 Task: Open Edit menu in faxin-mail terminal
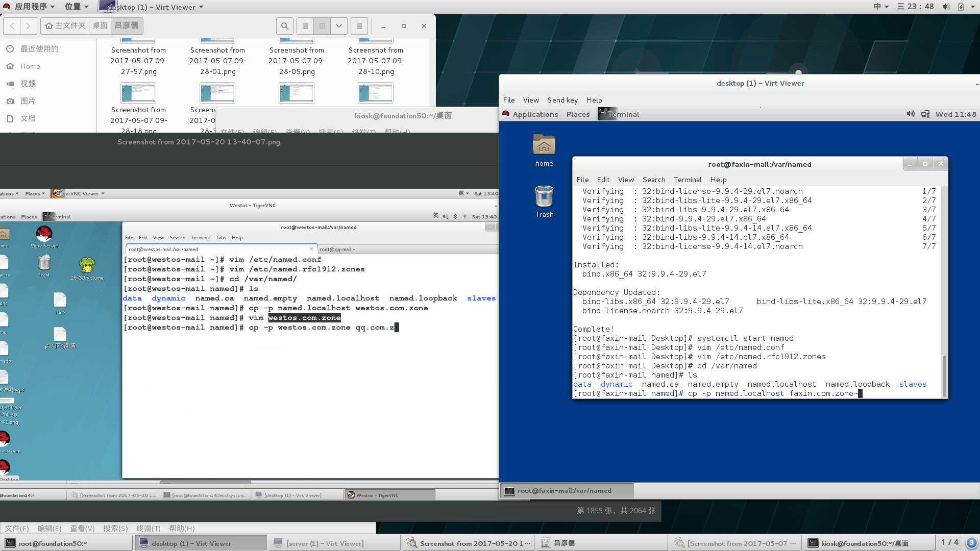click(x=603, y=180)
